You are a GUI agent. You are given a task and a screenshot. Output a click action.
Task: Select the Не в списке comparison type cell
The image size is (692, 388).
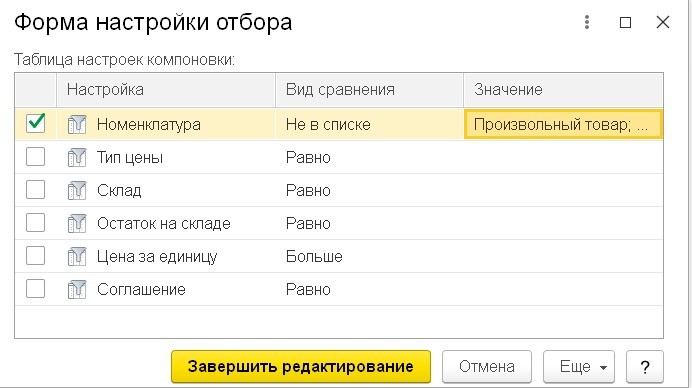tap(369, 124)
